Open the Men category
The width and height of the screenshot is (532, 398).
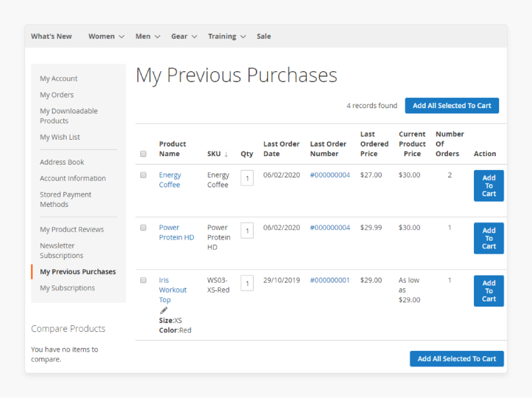pos(143,36)
